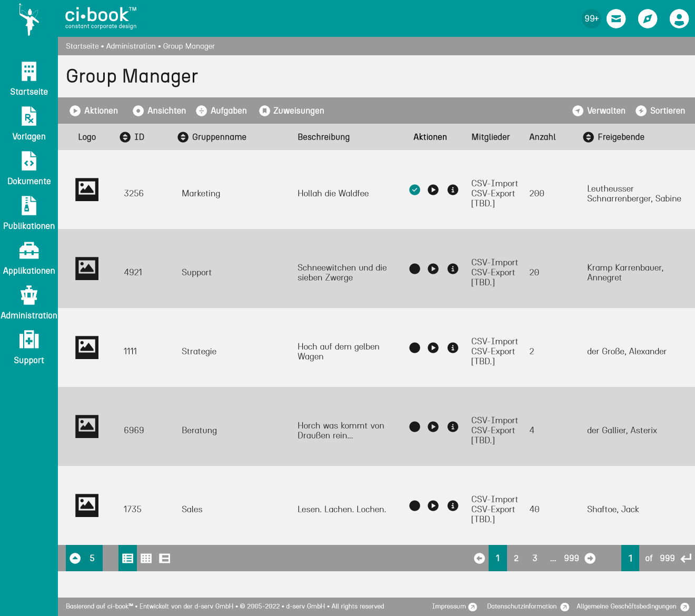Viewport: 695px width, 616px height.
Task: Click the ci-book fairy logo
Action: [x=29, y=19]
